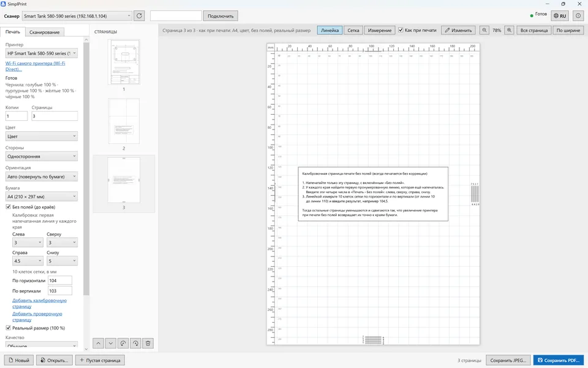Refresh the scanner list
The image size is (588, 368).
(x=139, y=16)
